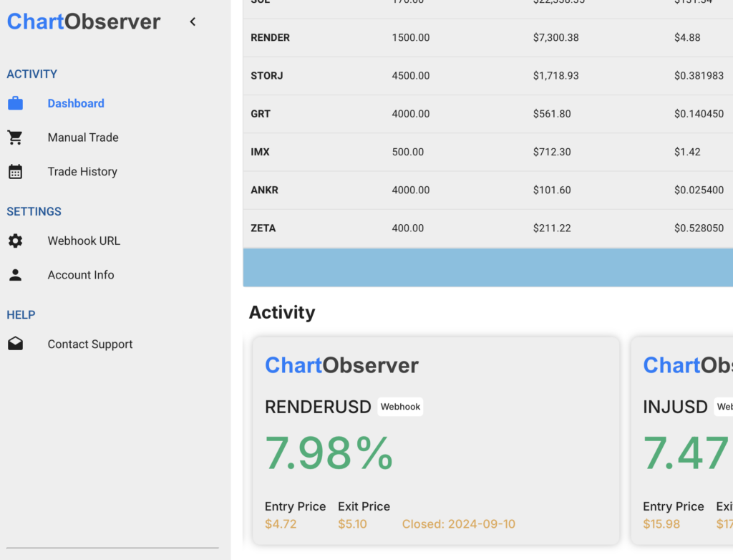Select the IMX row symbol
The width and height of the screenshot is (733, 560).
click(x=260, y=152)
